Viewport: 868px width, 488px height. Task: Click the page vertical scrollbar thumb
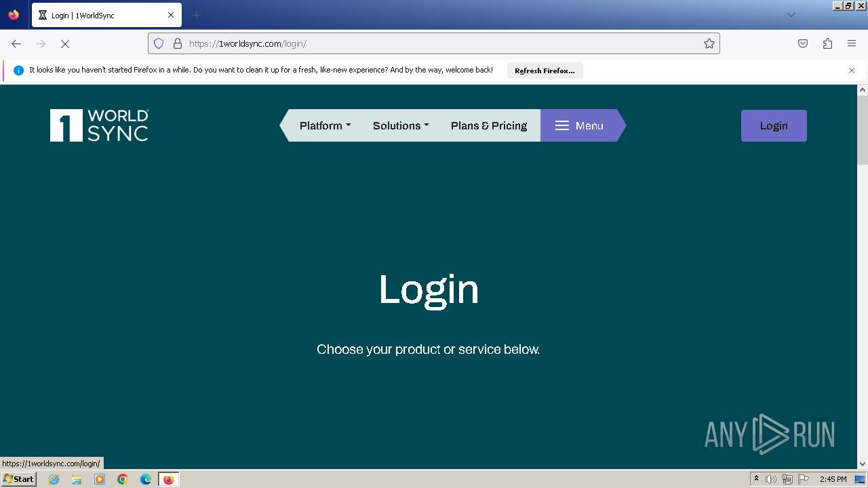(x=863, y=130)
